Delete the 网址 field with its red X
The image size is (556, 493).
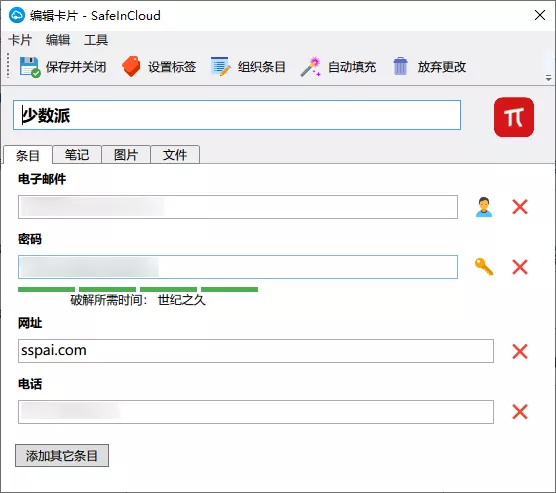[520, 351]
